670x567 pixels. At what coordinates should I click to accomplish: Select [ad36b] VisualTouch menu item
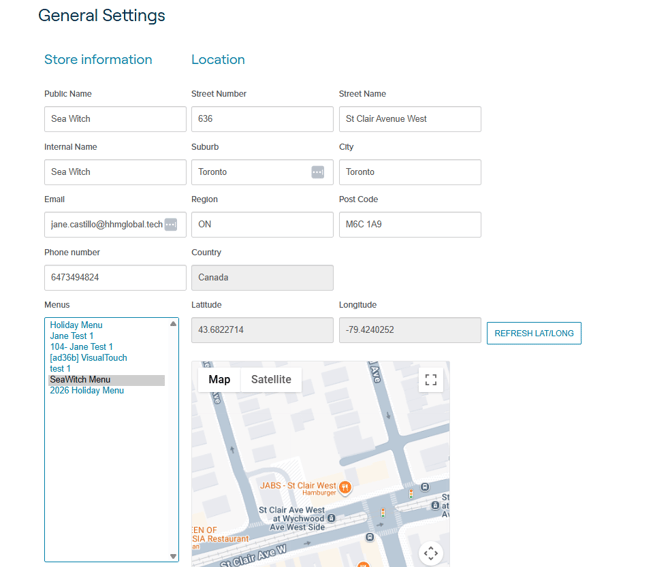(88, 358)
